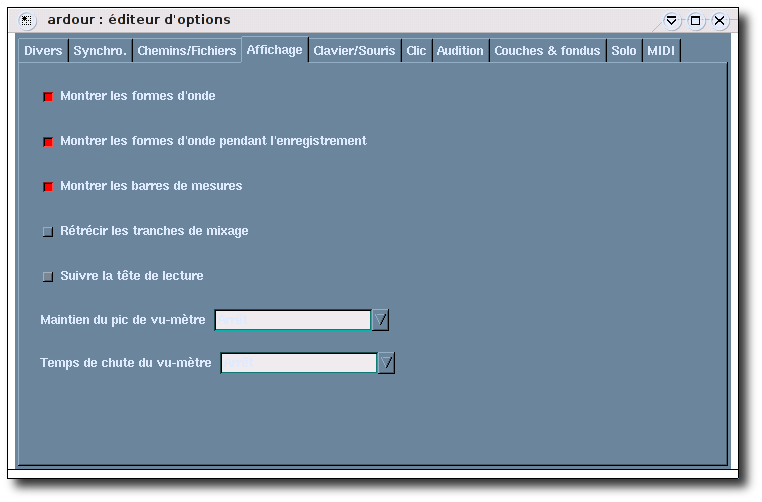Click the Maintien du pic value field

click(x=293, y=320)
